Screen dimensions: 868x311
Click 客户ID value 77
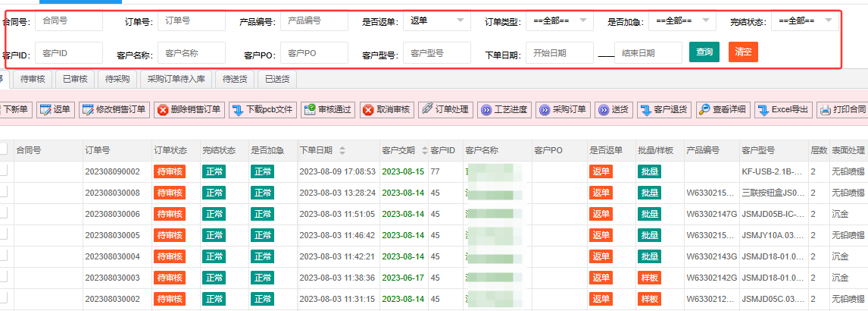435,172
